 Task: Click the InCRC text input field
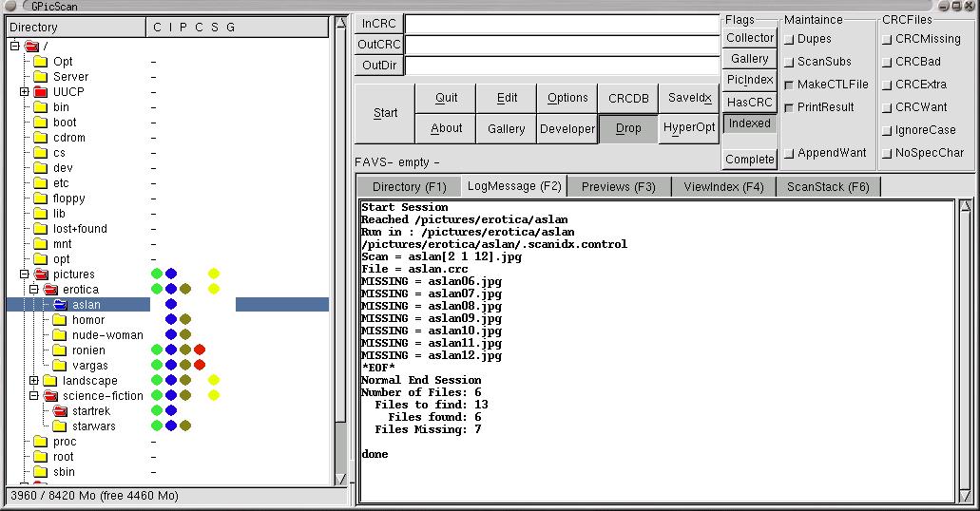(563, 24)
